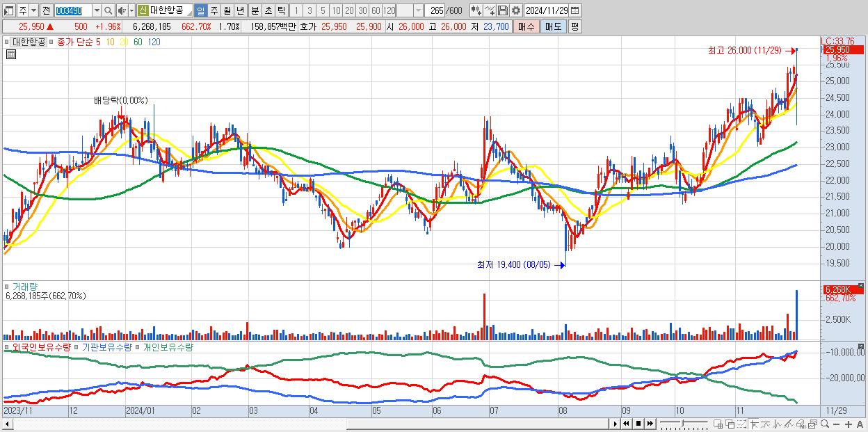Click the green 신 badge icon
Image resolution: width=868 pixels, height=432 pixels.
pos(143,10)
